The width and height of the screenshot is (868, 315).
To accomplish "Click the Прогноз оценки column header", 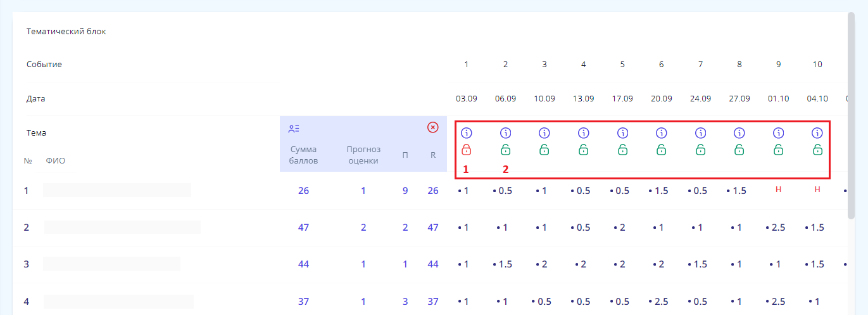I will [363, 155].
